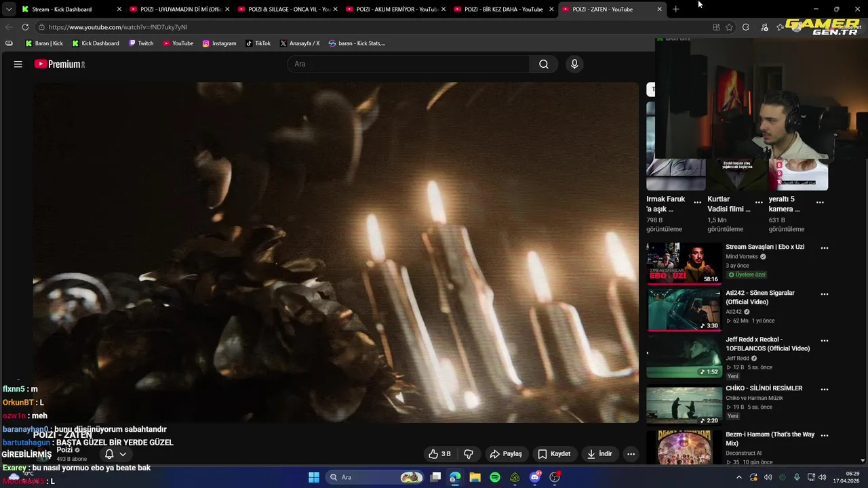Open options for Stream Savaşları | Ebo x Uzi
The height and width of the screenshot is (488, 868).
(x=825, y=248)
